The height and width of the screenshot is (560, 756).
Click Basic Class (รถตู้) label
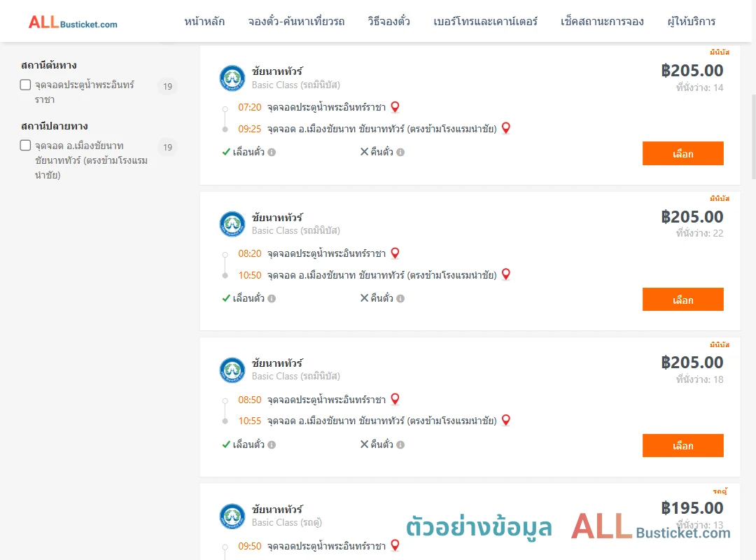[x=286, y=522]
